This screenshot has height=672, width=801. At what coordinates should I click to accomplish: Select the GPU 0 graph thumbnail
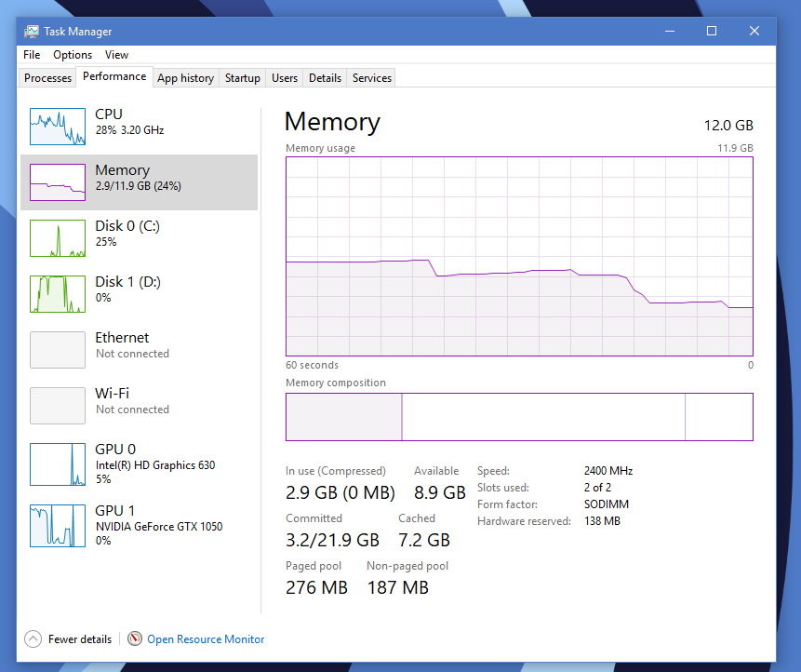58,464
